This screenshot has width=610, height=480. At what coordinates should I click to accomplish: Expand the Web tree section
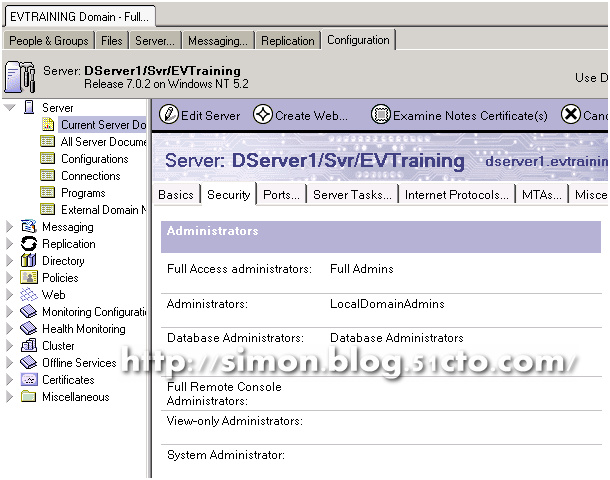click(10, 294)
